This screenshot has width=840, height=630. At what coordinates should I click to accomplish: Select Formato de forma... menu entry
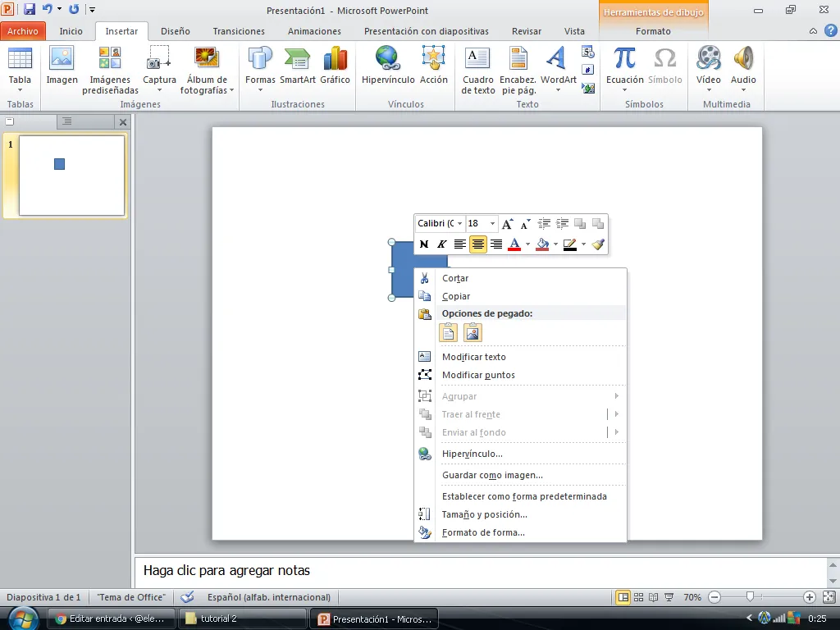[x=520, y=532]
